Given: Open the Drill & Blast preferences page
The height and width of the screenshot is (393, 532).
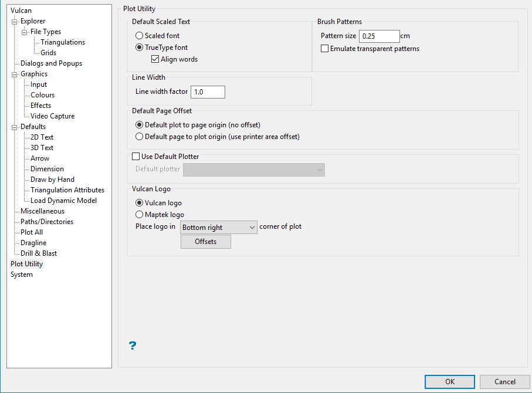Looking at the screenshot, I should [x=39, y=253].
